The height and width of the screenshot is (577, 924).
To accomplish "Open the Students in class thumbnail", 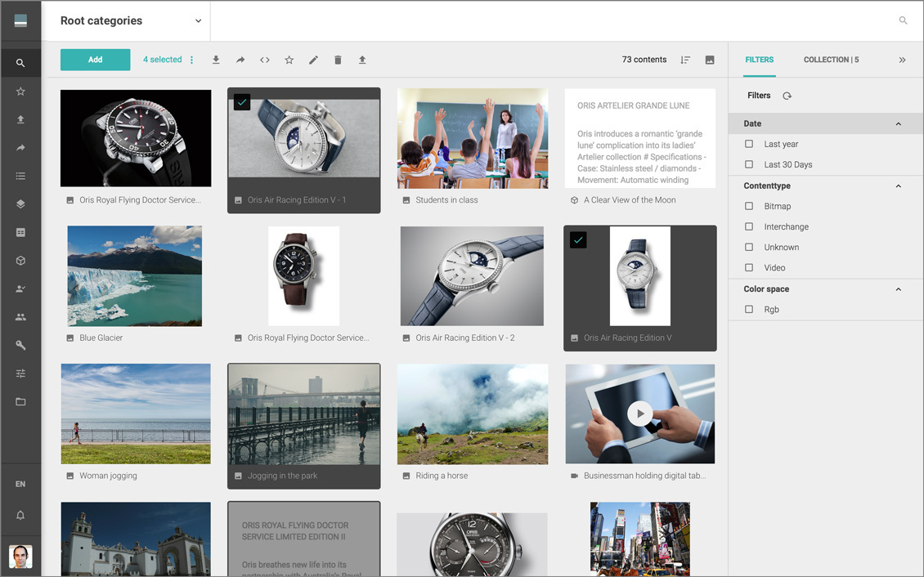I will coord(473,138).
